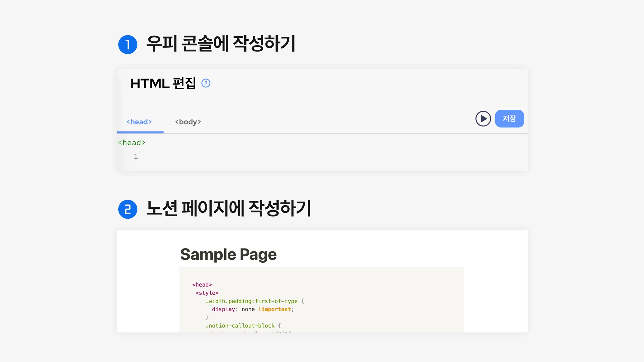Click the magenta <head> tag in the code block

click(x=202, y=285)
